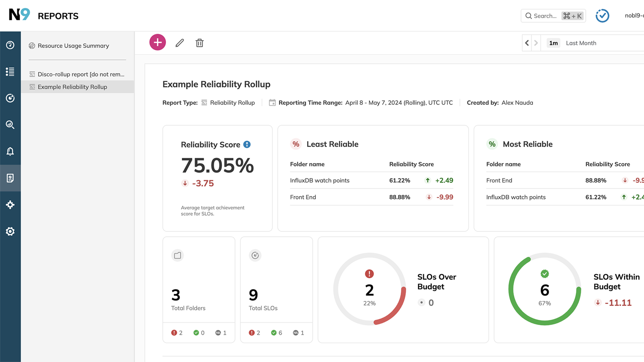Click the dashboard gauge icon in sidebar

(10, 45)
